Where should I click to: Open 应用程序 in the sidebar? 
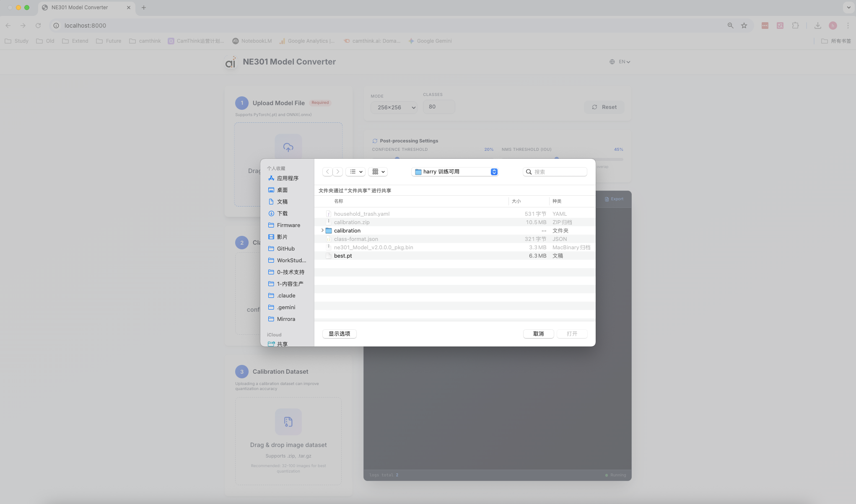click(288, 178)
